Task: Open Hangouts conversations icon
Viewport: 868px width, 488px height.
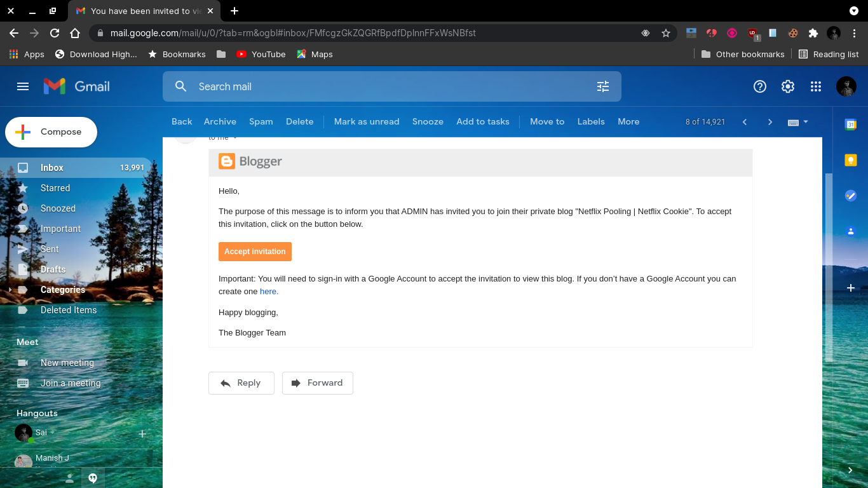Action: 93,478
